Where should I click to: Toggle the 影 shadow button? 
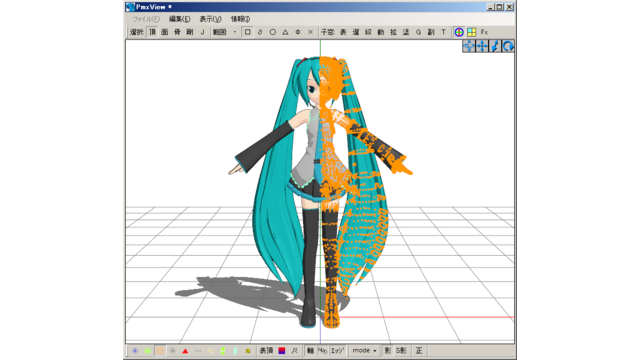click(388, 351)
